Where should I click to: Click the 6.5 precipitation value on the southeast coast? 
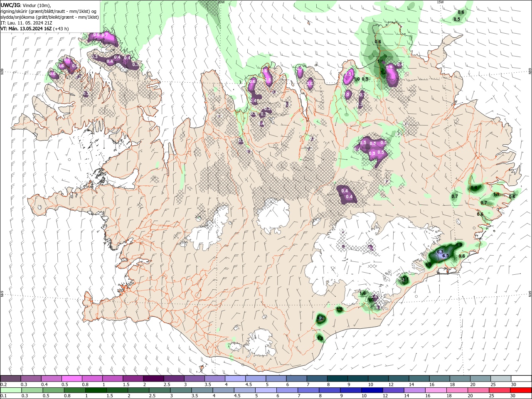445,256
